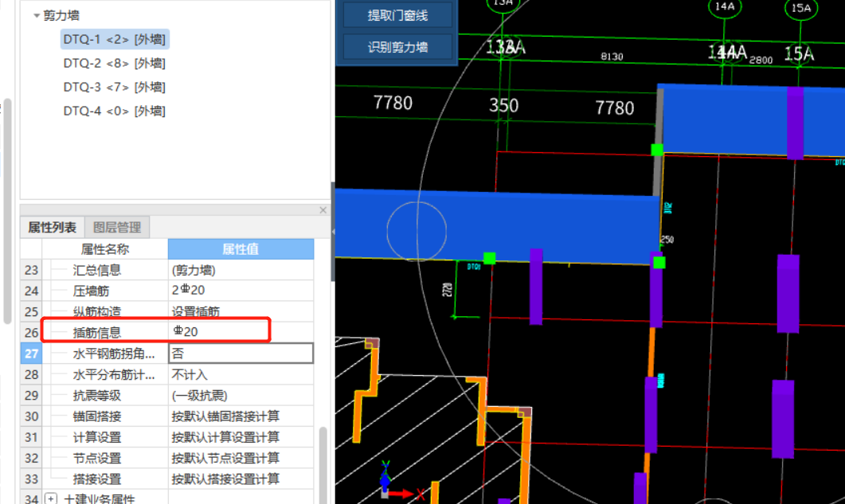Image resolution: width=845 pixels, height=504 pixels.
Task: Select the 抗震等级 value (一级抗震)
Action: [241, 395]
